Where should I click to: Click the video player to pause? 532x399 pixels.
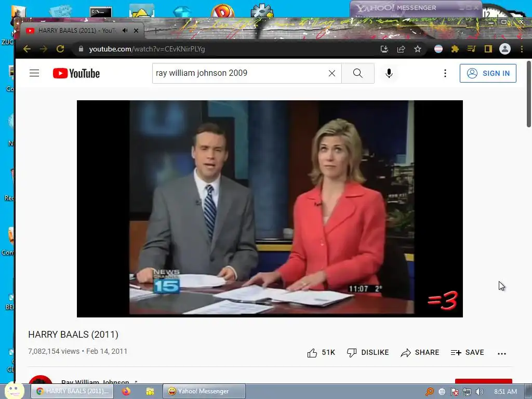270,209
